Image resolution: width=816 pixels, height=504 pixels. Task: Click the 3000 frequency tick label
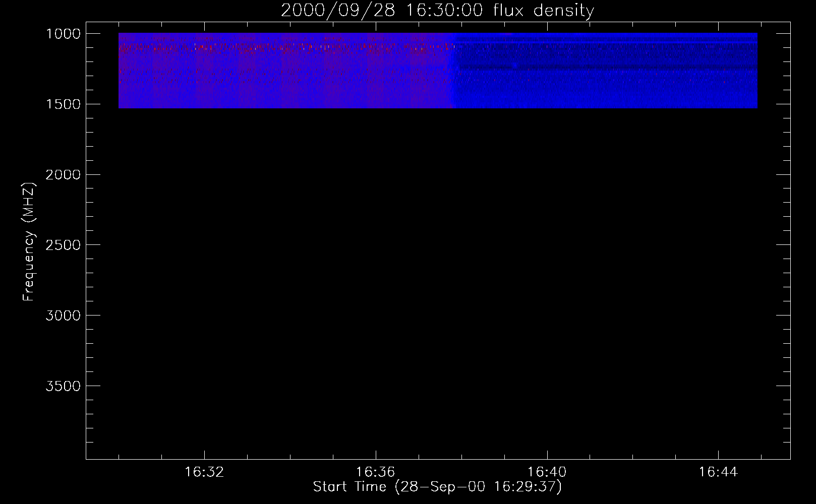63,316
